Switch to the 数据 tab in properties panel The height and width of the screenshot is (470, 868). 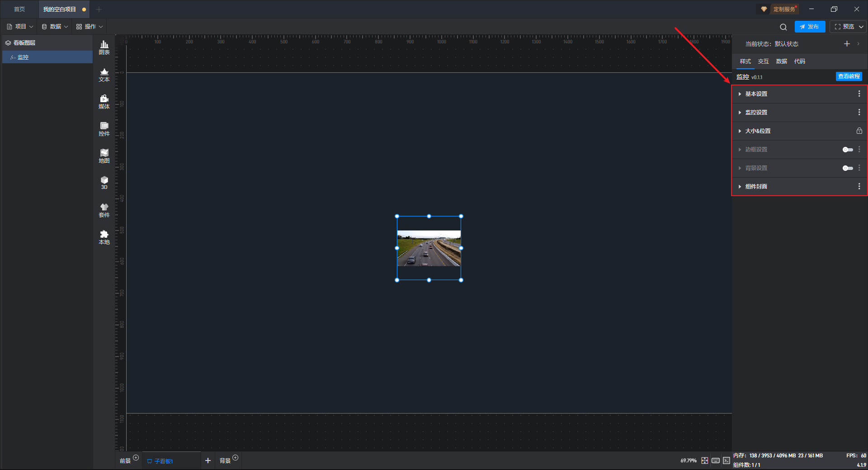782,61
